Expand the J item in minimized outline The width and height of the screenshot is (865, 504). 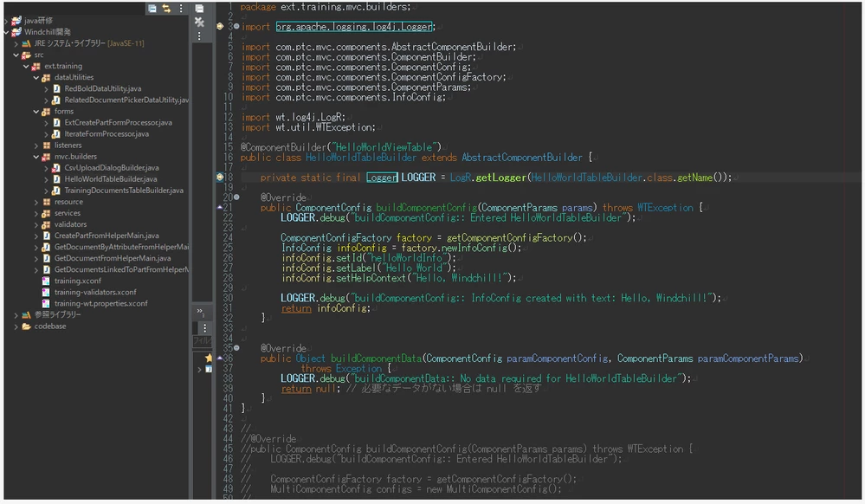tap(199, 369)
